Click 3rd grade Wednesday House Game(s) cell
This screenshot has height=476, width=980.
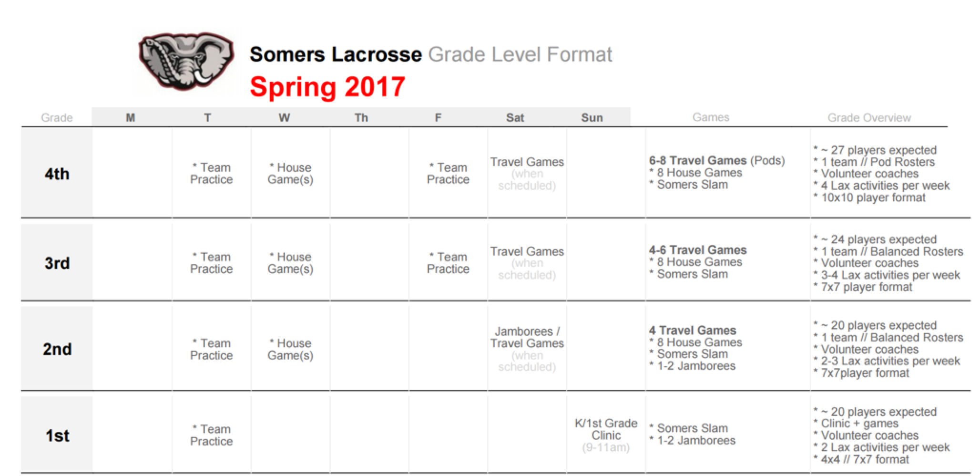click(290, 263)
